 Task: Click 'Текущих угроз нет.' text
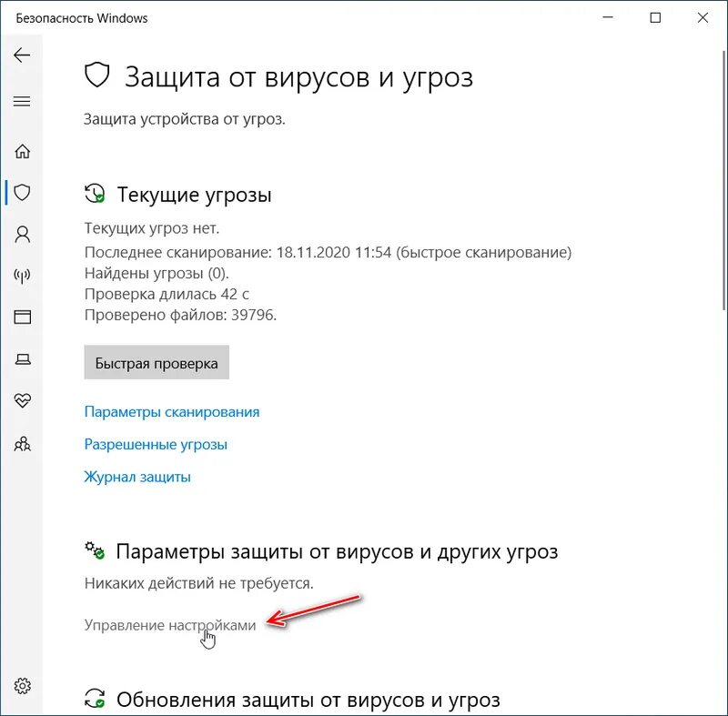(x=152, y=228)
